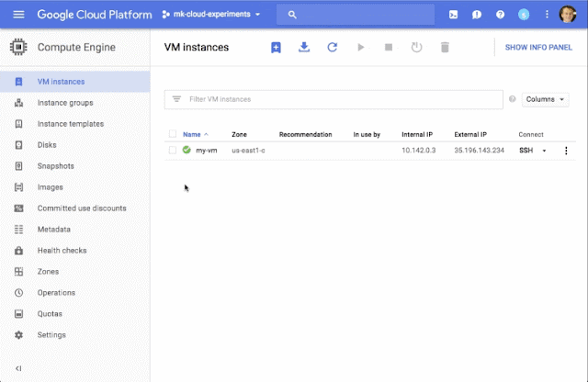The height and width of the screenshot is (382, 588).
Task: Open Images in the sidebar
Action: tap(75, 187)
